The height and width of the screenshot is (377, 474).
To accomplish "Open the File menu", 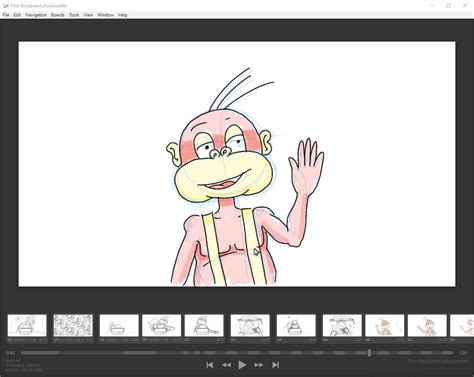I will (6, 15).
